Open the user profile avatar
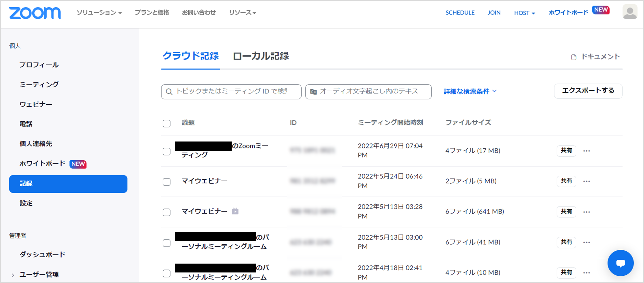644x283 pixels. pyautogui.click(x=630, y=12)
